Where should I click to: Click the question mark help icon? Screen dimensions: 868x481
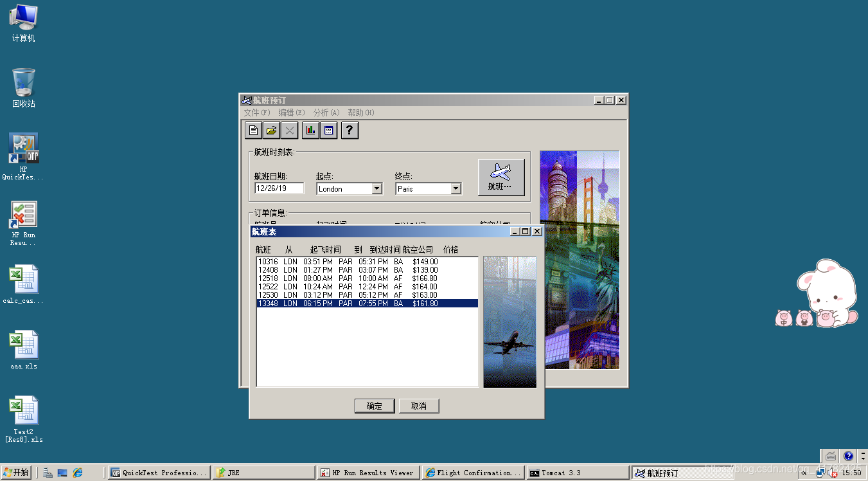[x=350, y=131]
